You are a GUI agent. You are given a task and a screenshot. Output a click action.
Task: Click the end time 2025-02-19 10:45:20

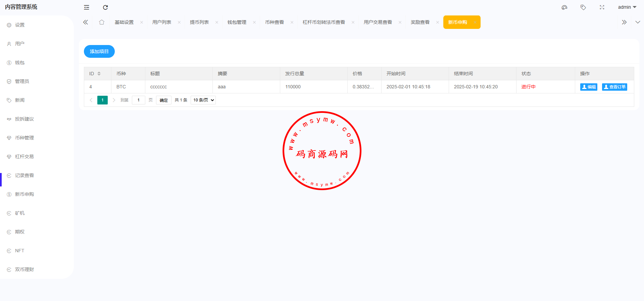pyautogui.click(x=476, y=87)
